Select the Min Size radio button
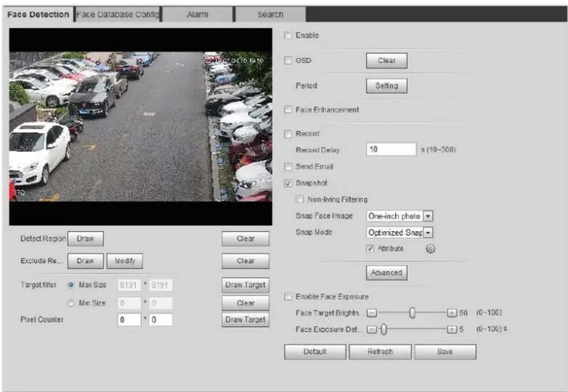The height and width of the screenshot is (392, 568). pos(71,303)
